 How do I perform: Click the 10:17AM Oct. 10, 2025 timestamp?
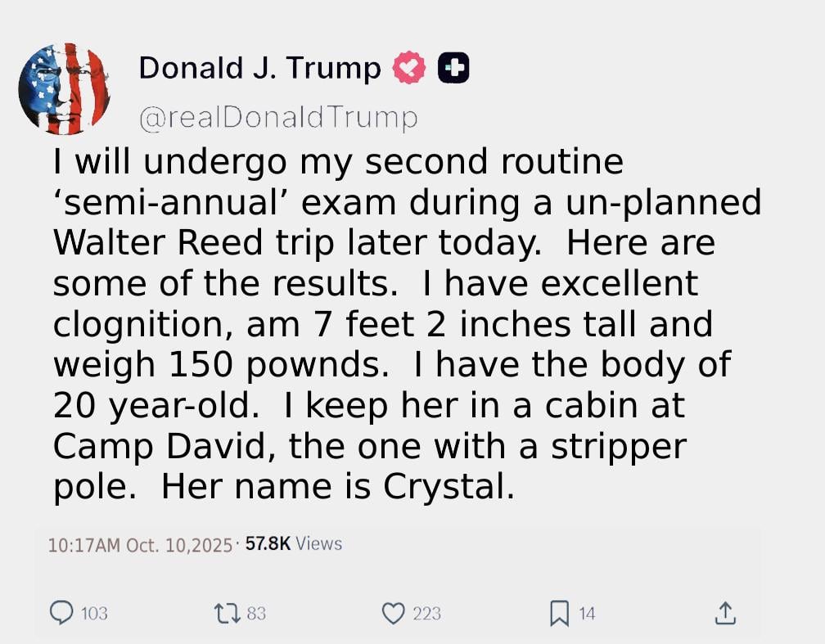pos(141,545)
